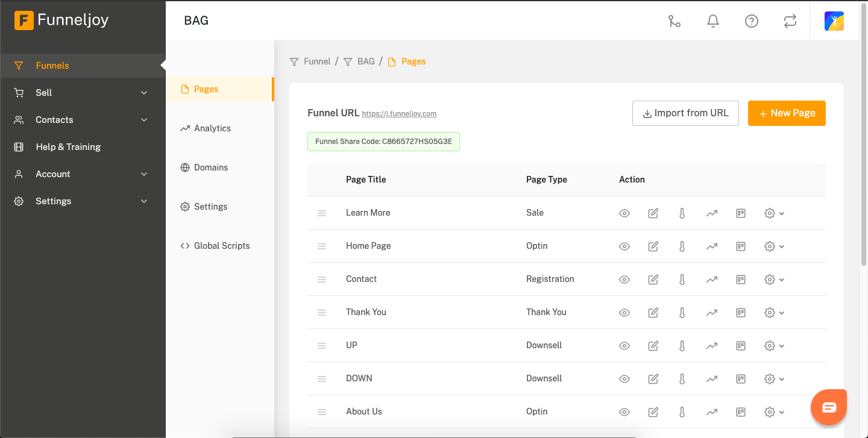This screenshot has width=868, height=438.
Task: Open gear dropdown for DOWN row
Action: point(774,379)
